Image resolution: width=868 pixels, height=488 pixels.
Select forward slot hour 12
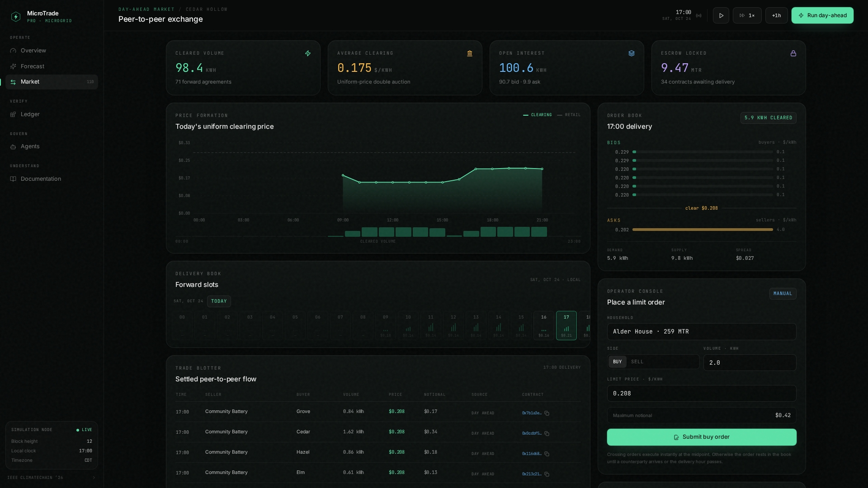453,326
